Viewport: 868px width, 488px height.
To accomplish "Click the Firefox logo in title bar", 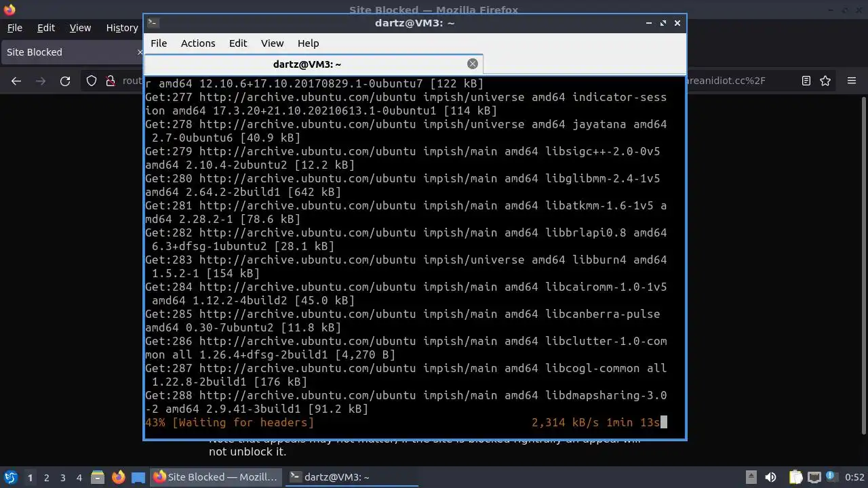I will (8, 9).
